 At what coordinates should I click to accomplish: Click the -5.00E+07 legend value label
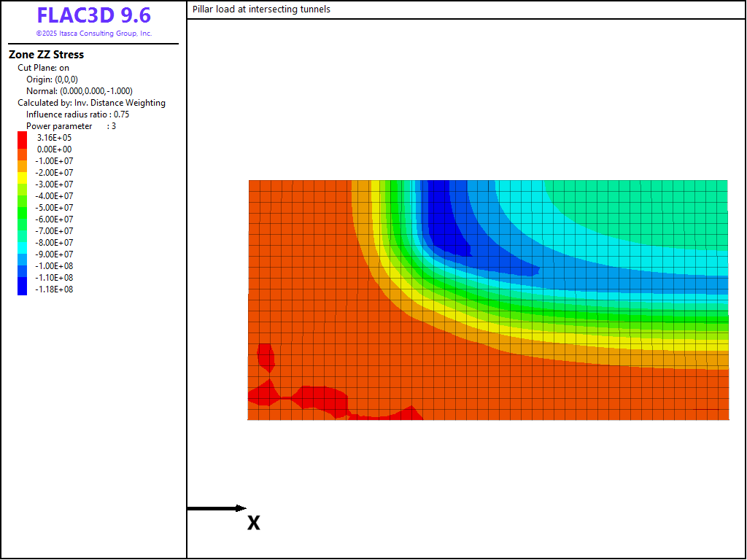(55, 208)
